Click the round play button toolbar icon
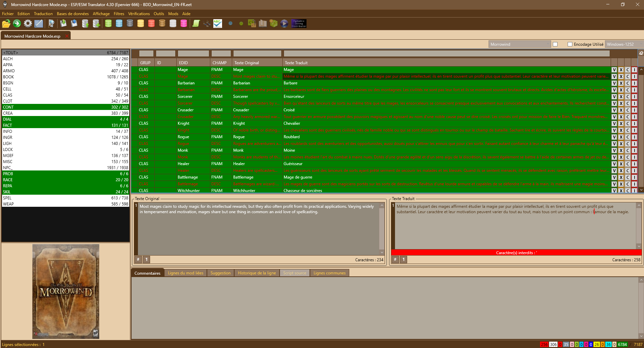Viewport: 644px width, 348px height. point(284,24)
